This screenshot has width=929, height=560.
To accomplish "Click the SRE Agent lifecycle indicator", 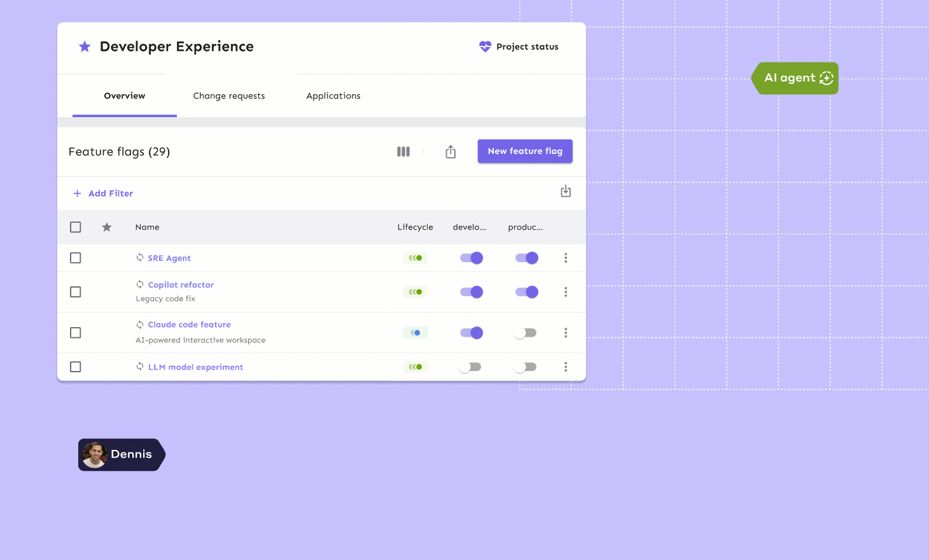I will coord(416,258).
